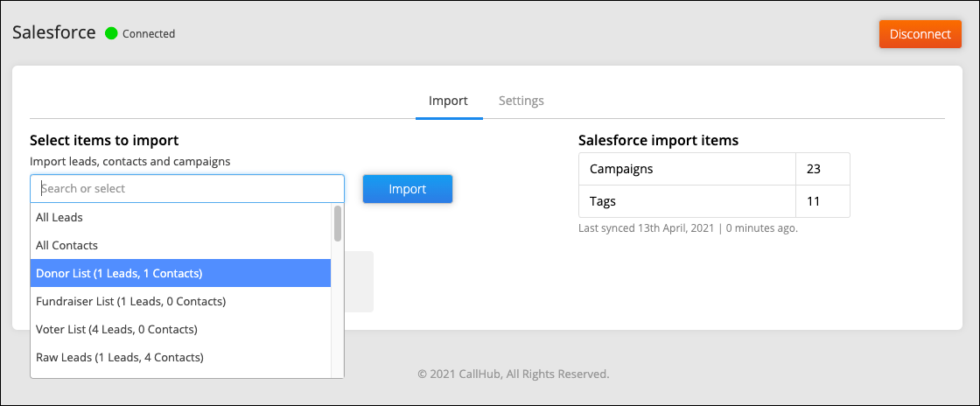
Task: Click the CallHub copyright footer text
Action: [513, 374]
